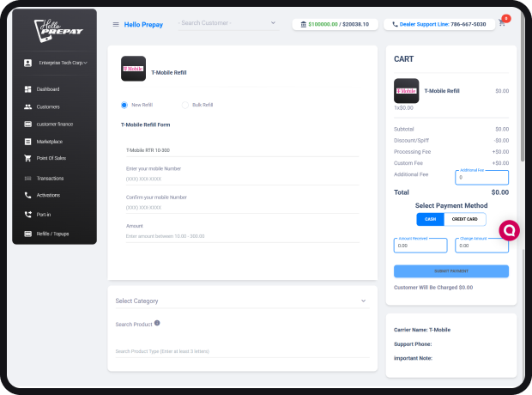Click the Marketplace icon
This screenshot has width=532, height=395.
click(x=27, y=142)
